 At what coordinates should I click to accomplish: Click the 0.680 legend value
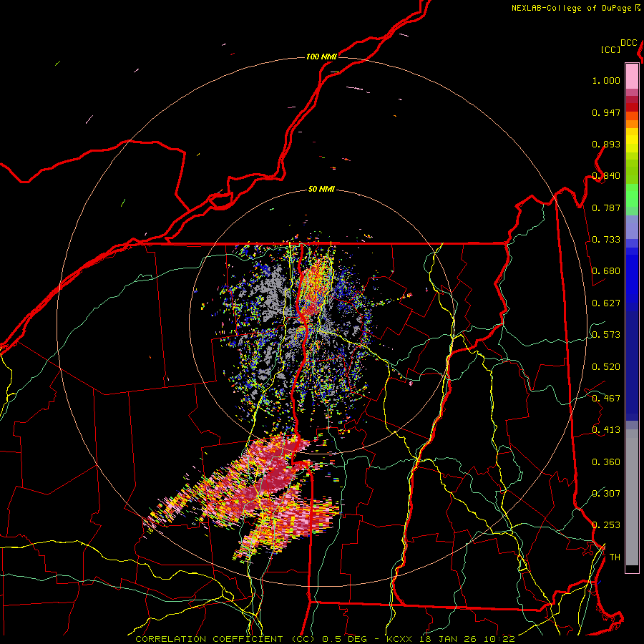pyautogui.click(x=606, y=271)
